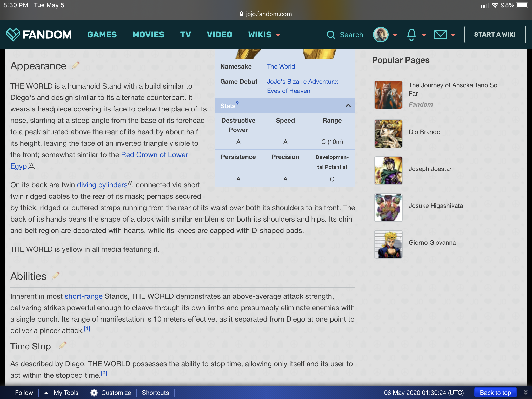Open the MOVIES navigation menu
Screen dimensions: 532x399
click(x=148, y=35)
